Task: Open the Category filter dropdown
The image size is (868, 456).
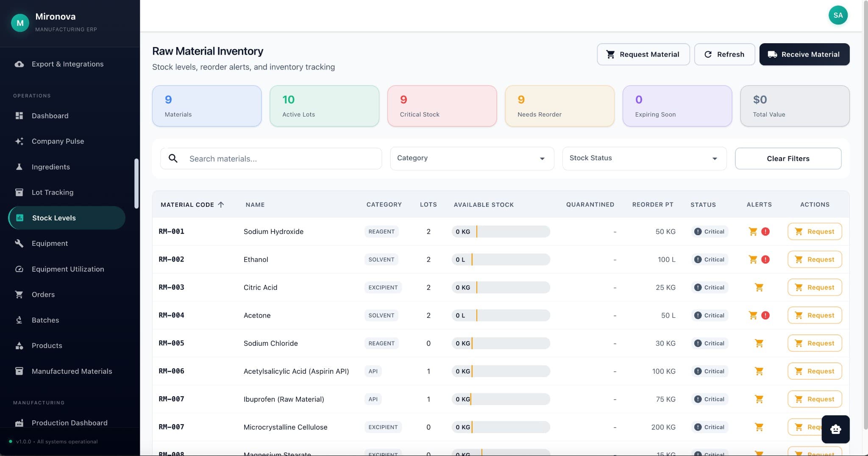Action: [471, 158]
